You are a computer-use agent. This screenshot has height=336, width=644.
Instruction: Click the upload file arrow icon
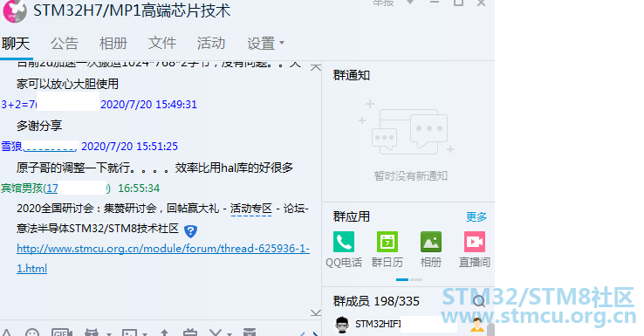click(x=164, y=333)
